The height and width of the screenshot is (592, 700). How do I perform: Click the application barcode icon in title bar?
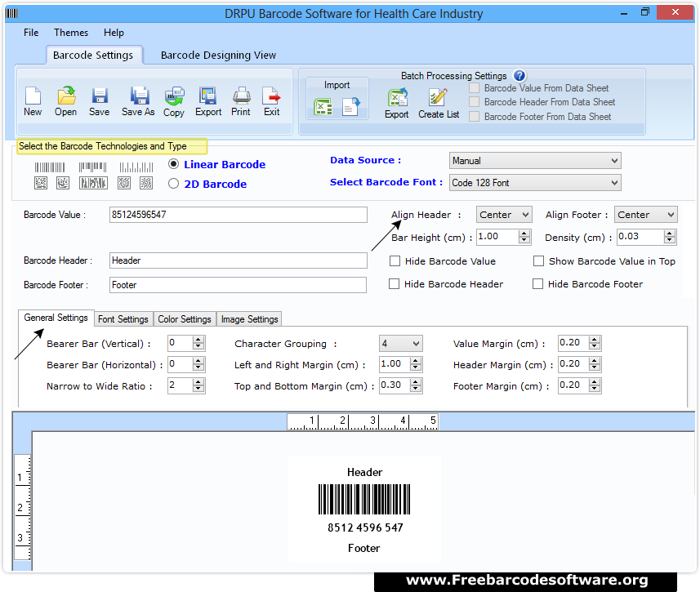[11, 13]
